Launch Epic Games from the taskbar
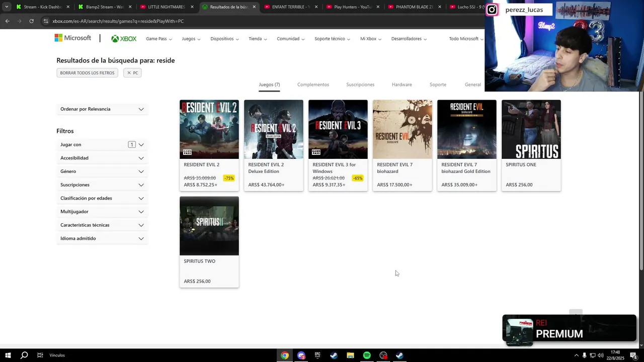This screenshot has height=362, width=644. [317, 355]
